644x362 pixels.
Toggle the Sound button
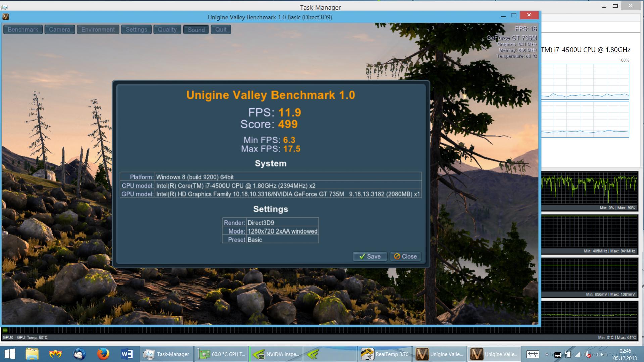click(x=196, y=30)
